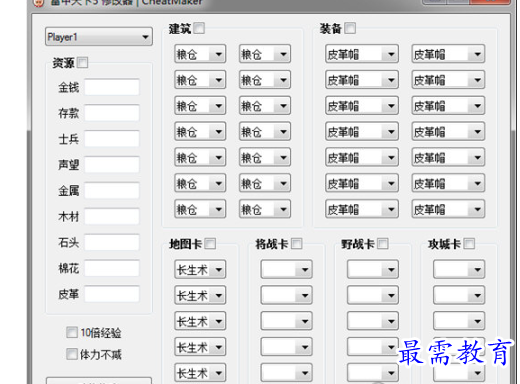Open the first 皮革帽 dropdown in 装备 right column
Viewport: 520px width, 384px height.
[x=448, y=54]
